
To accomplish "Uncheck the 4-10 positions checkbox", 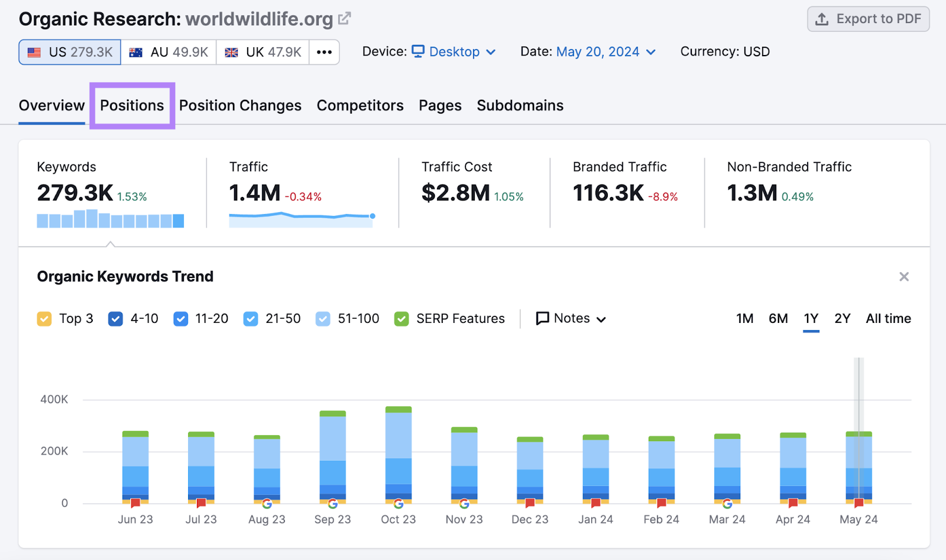I will click(x=115, y=319).
